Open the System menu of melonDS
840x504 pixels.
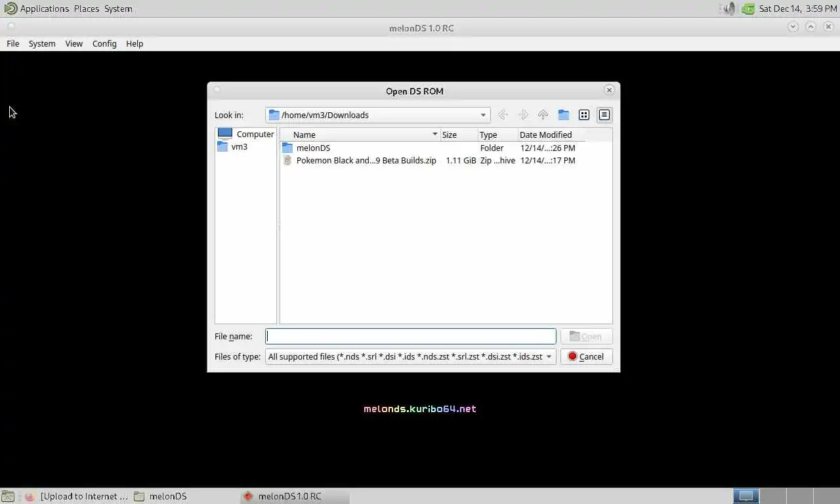pyautogui.click(x=42, y=43)
